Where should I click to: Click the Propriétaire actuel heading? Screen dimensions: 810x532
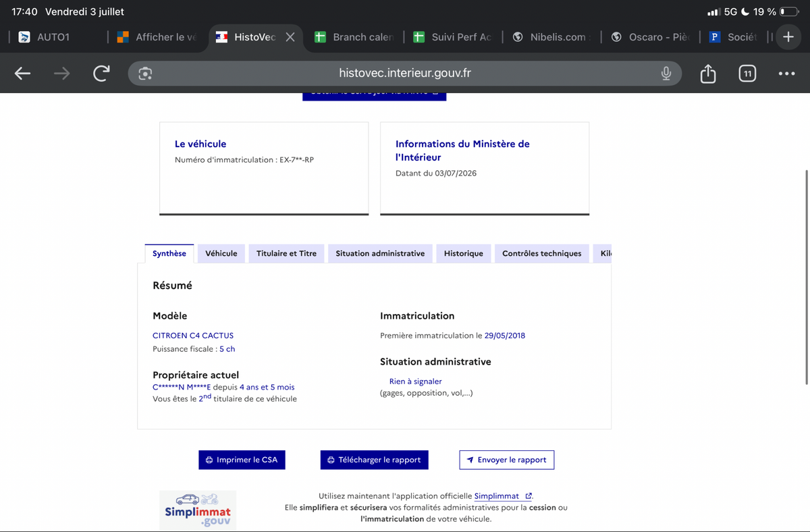point(196,375)
